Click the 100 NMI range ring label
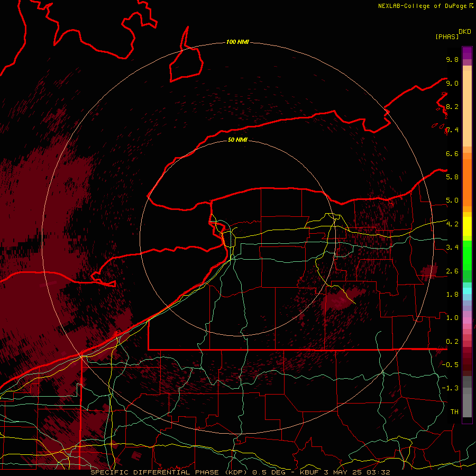476x476 pixels. [x=237, y=42]
